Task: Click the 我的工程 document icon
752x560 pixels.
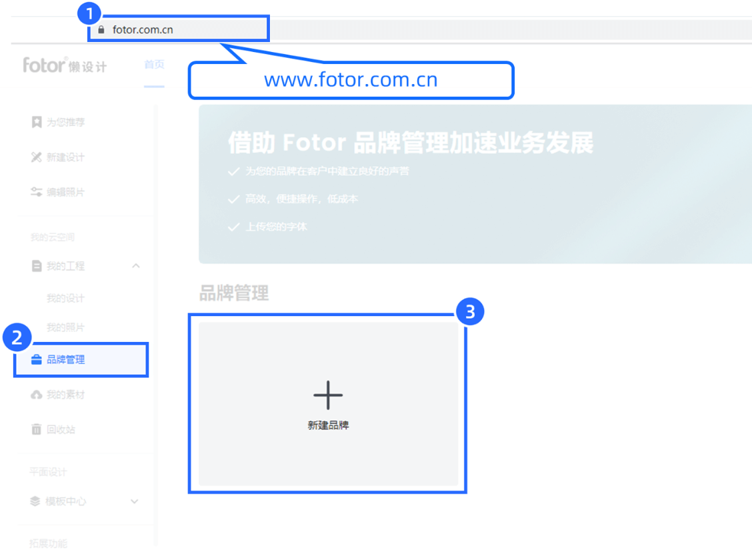Action: pos(37,266)
